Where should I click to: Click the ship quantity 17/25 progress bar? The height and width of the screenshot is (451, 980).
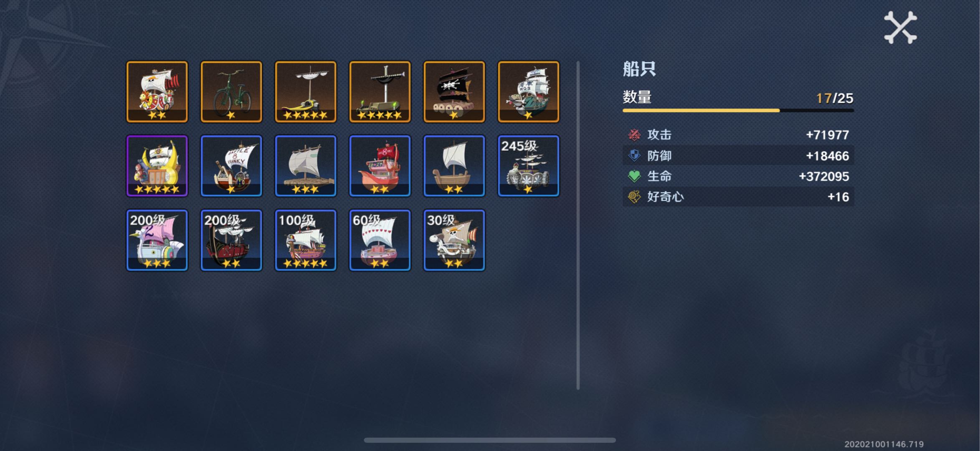[738, 111]
